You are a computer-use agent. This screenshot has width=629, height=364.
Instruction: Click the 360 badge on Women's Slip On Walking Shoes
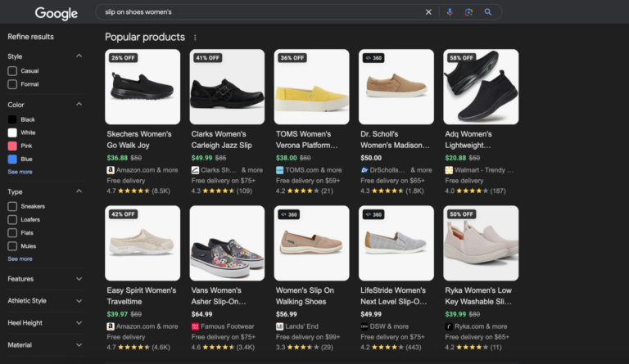click(289, 214)
